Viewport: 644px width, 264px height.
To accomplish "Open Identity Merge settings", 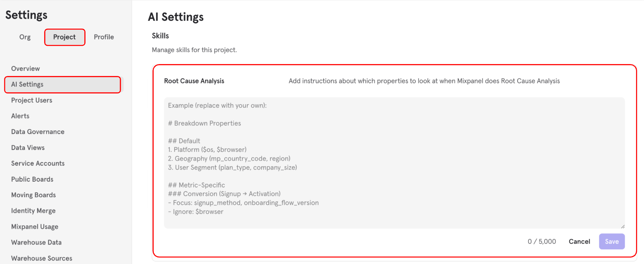I will click(33, 211).
